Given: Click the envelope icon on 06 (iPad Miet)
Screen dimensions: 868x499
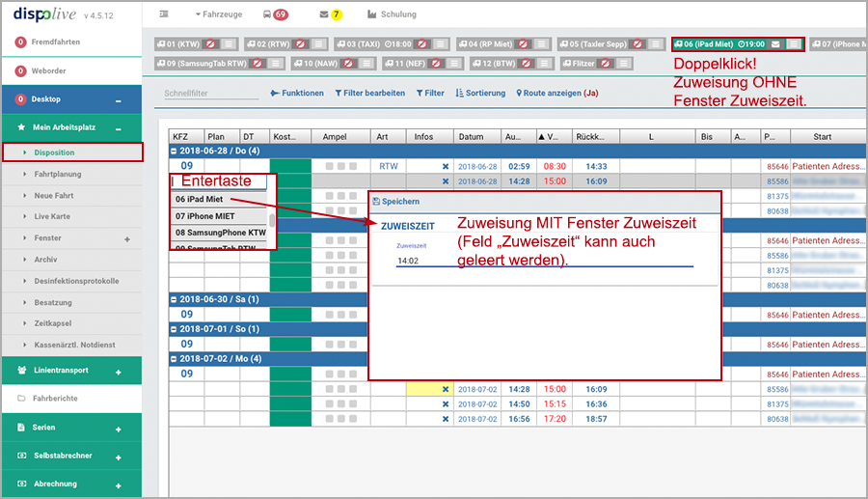Looking at the screenshot, I should (x=776, y=44).
